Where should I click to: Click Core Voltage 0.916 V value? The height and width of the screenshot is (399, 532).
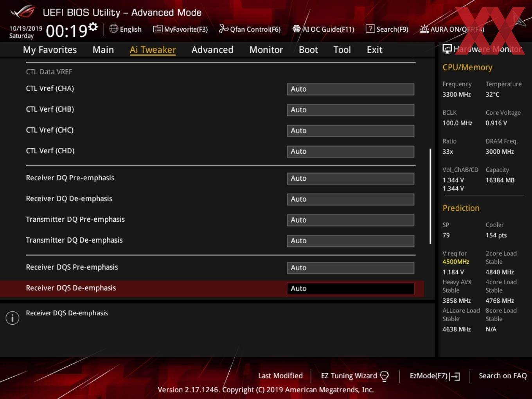[x=496, y=123]
